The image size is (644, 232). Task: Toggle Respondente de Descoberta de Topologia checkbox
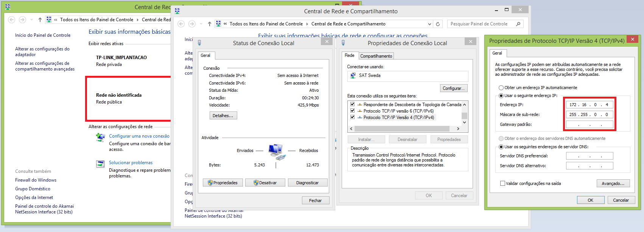[x=352, y=104]
